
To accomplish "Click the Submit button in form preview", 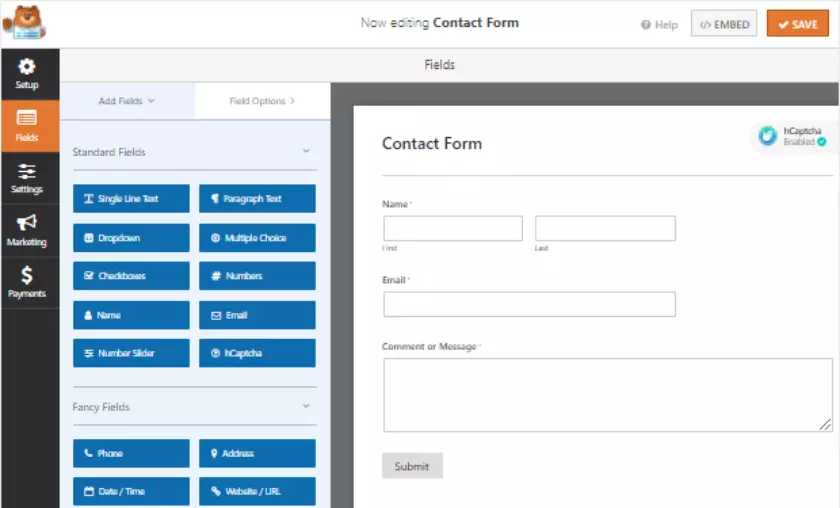I will point(412,466).
